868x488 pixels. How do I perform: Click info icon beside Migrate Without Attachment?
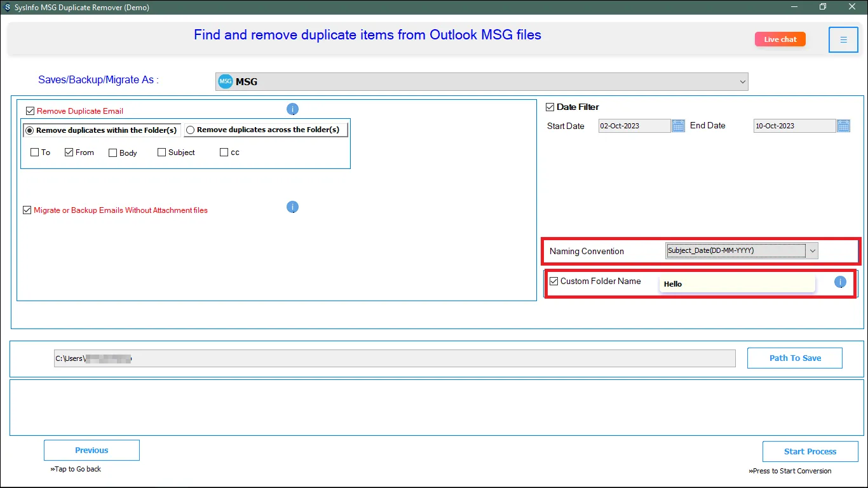point(292,207)
